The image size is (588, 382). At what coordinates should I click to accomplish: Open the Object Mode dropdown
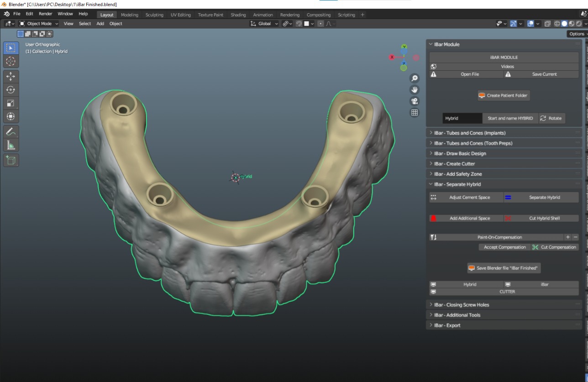pos(39,24)
